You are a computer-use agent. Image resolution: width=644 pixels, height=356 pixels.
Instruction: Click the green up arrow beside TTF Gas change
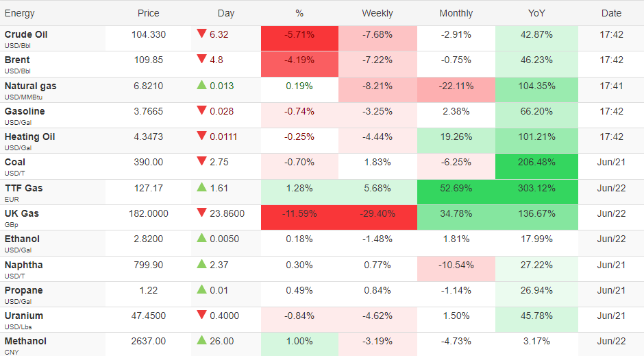[201, 187]
